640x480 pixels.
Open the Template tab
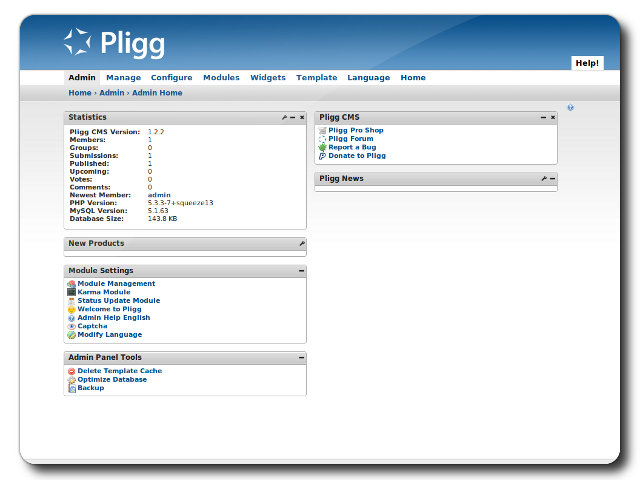316,78
